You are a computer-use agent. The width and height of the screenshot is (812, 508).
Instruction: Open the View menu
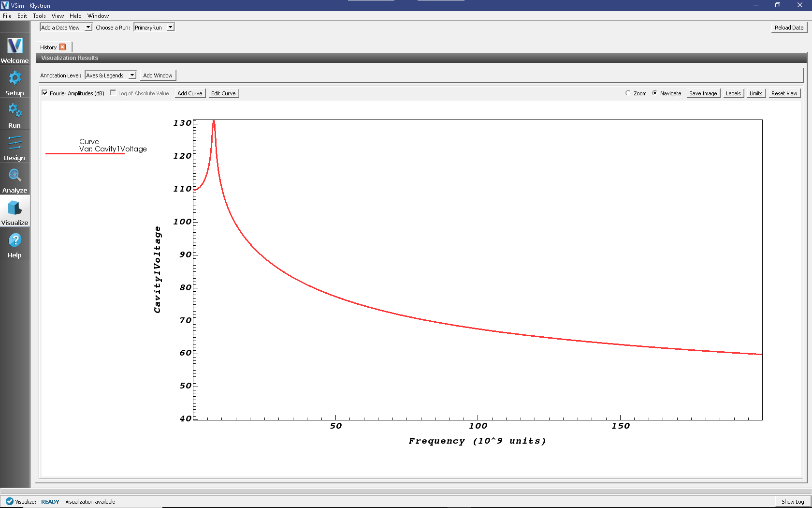pyautogui.click(x=58, y=16)
